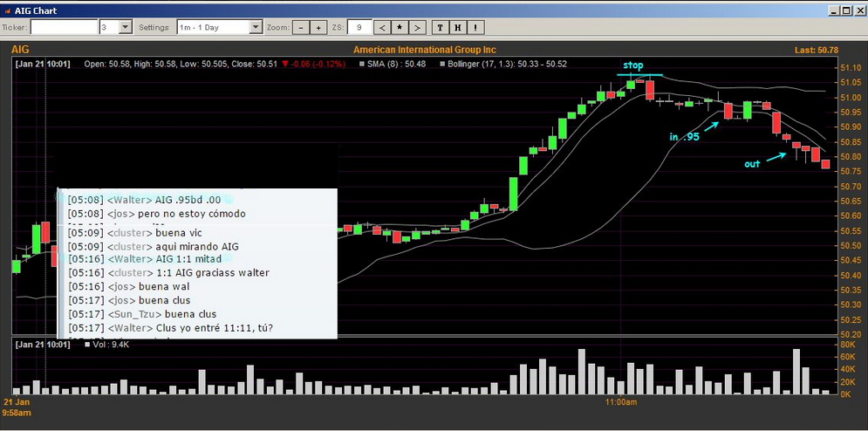868x431 pixels.
Task: Click the '3' combo box field
Action: [x=108, y=27]
